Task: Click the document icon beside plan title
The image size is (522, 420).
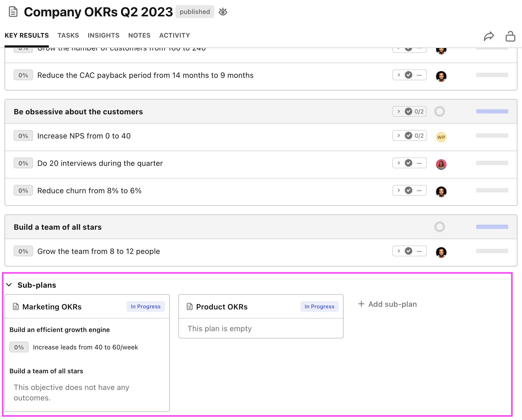Action: pyautogui.click(x=13, y=12)
